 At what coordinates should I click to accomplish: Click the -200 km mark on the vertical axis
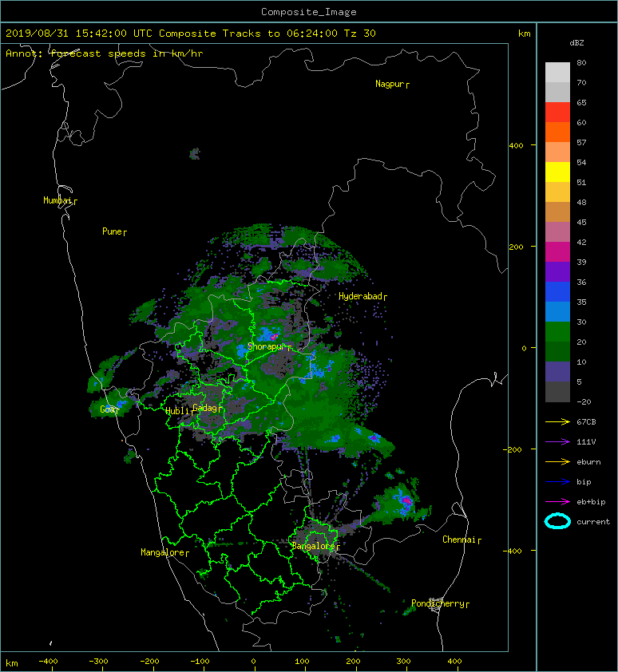pyautogui.click(x=513, y=449)
